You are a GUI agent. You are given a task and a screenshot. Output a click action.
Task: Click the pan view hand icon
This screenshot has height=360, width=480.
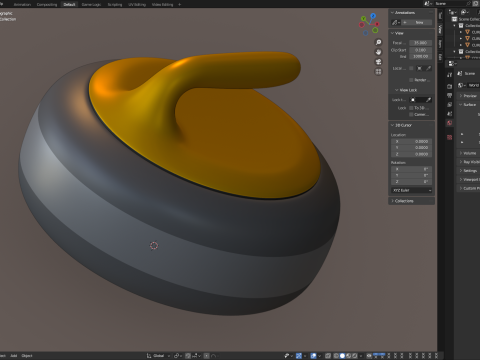click(378, 52)
